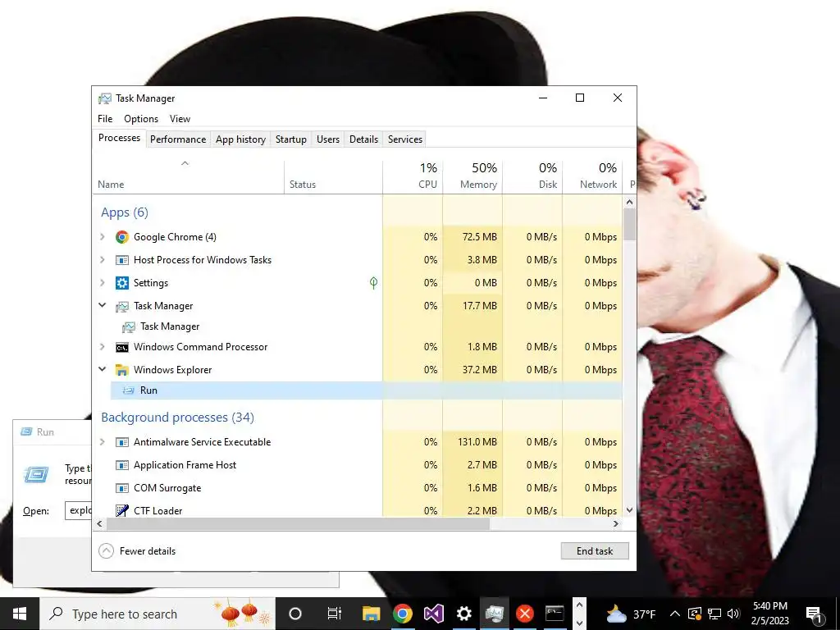Click the CTF Loader pen icon
This screenshot has height=630, width=840.
[122, 510]
